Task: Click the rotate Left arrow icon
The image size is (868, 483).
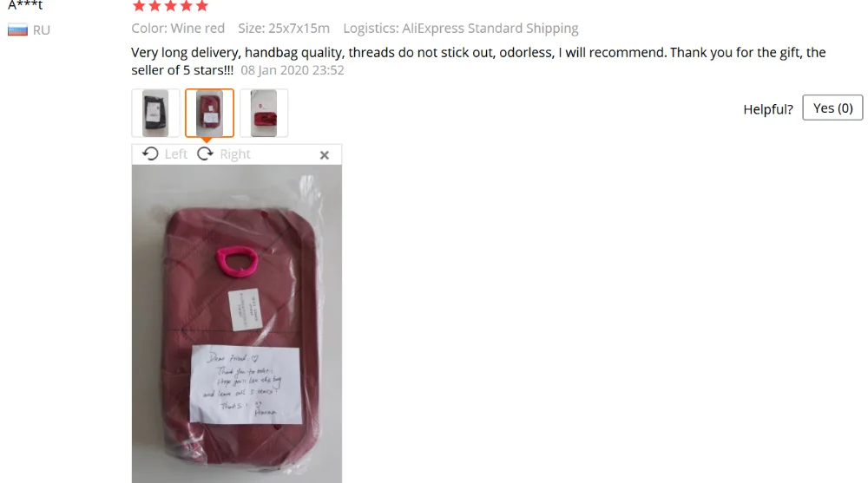Action: click(150, 153)
